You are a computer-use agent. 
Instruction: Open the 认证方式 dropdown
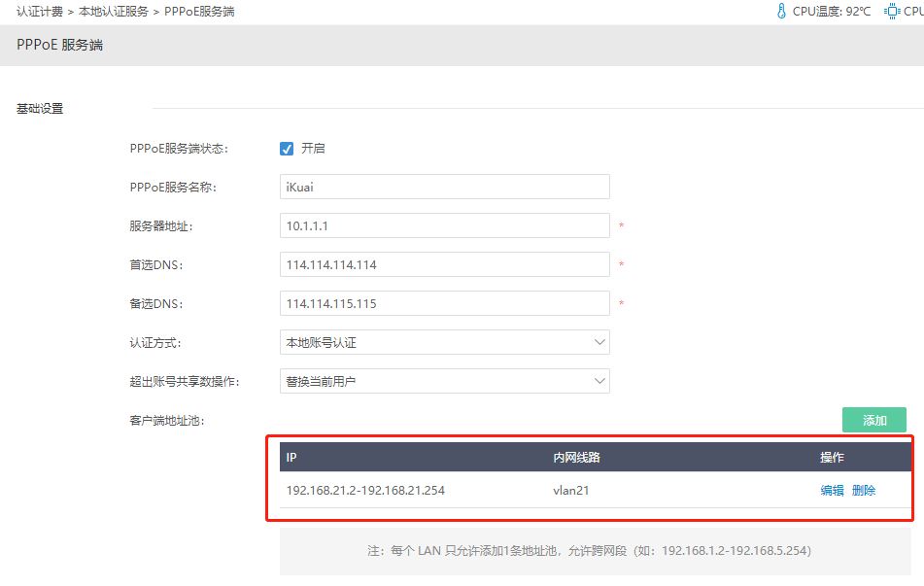point(444,342)
